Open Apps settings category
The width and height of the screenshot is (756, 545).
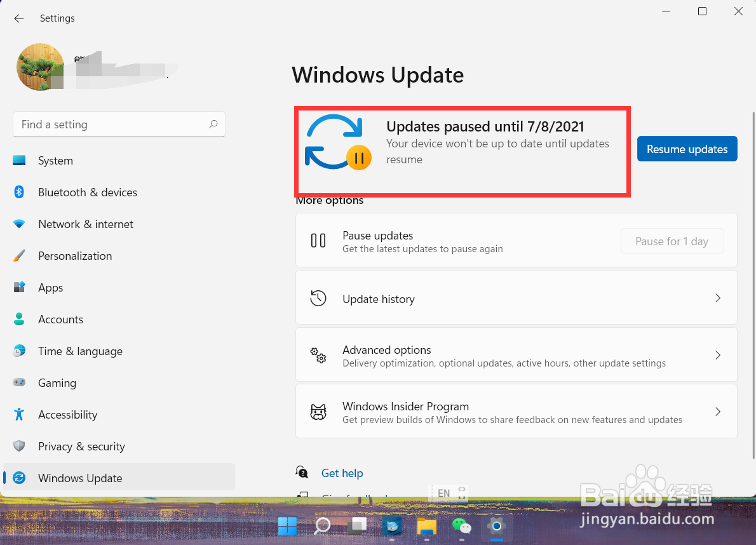tap(119, 288)
